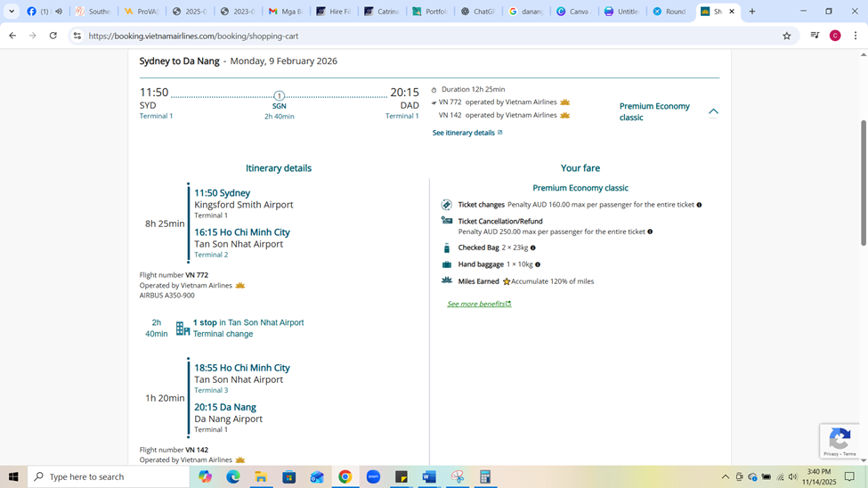Viewport: 868px width, 488px height.
Task: Open Microsoft Word from the taskbar
Action: [429, 476]
